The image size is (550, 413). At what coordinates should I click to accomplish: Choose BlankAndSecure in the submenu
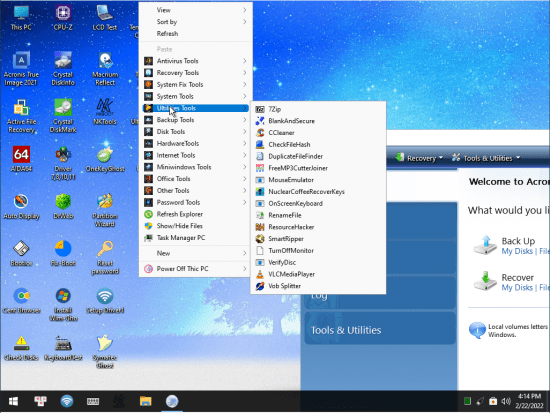(x=318, y=121)
